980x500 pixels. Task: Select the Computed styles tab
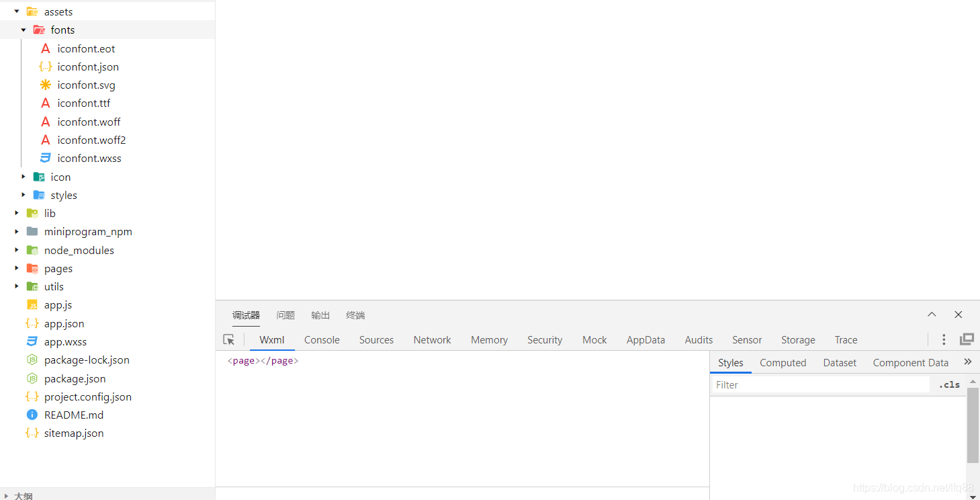(x=783, y=363)
